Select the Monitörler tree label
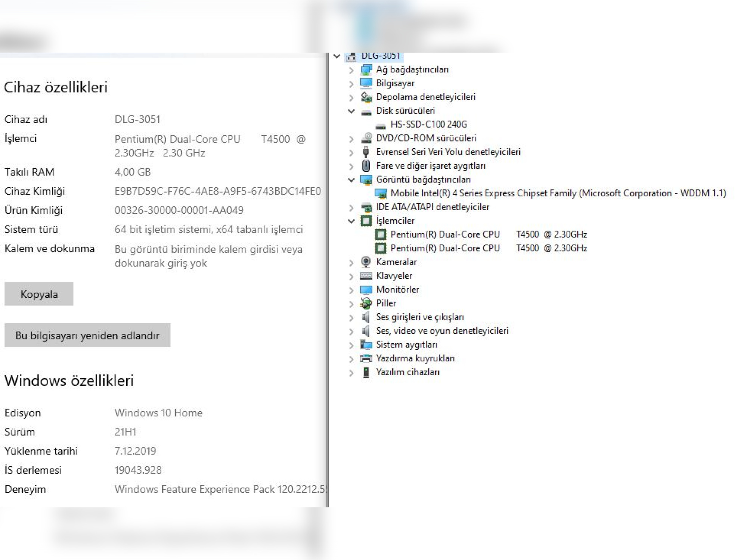Screen dimensions: 747x560 (397, 289)
